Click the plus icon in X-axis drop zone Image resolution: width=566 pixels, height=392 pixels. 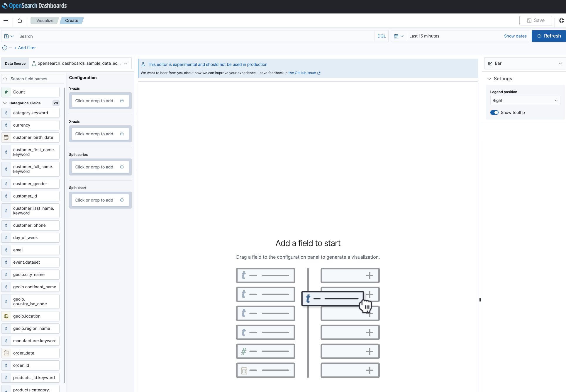click(122, 134)
